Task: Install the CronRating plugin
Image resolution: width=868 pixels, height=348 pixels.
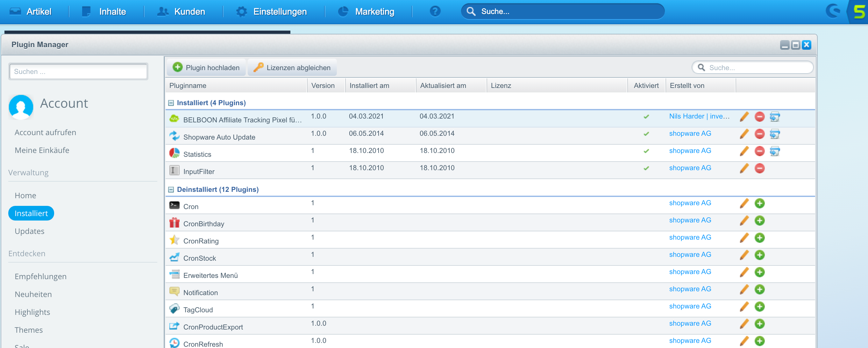Action: coord(759,238)
